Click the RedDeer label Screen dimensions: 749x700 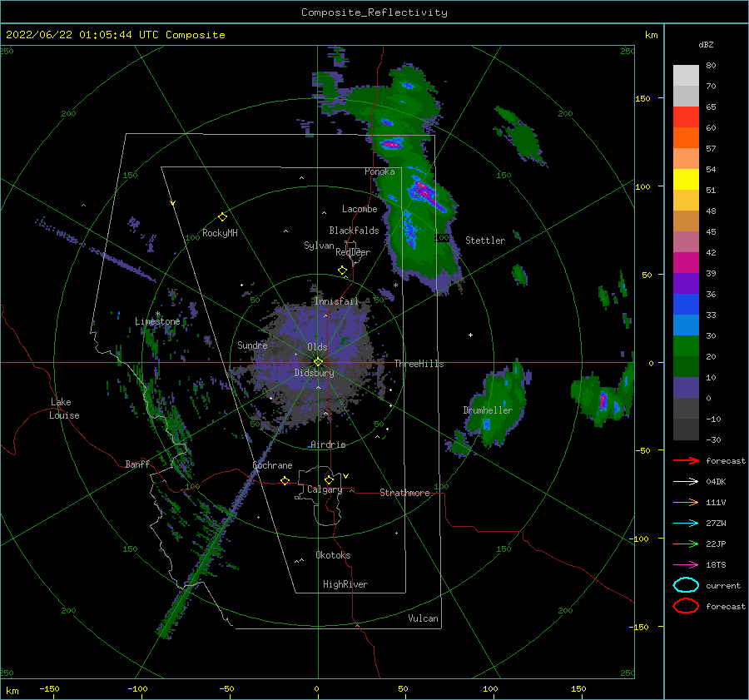coord(353,252)
